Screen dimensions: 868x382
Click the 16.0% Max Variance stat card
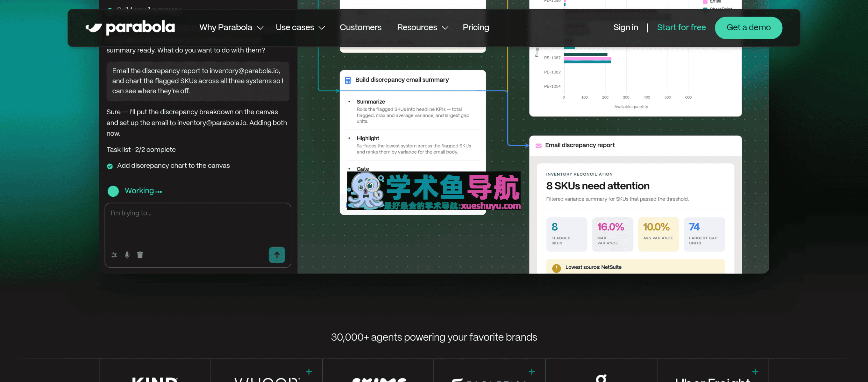[x=612, y=234]
